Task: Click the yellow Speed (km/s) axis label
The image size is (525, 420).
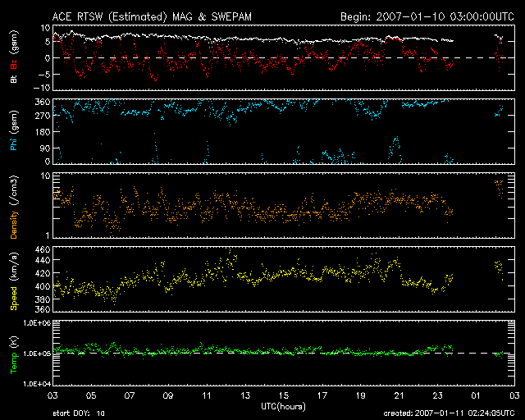Action: pyautogui.click(x=14, y=281)
